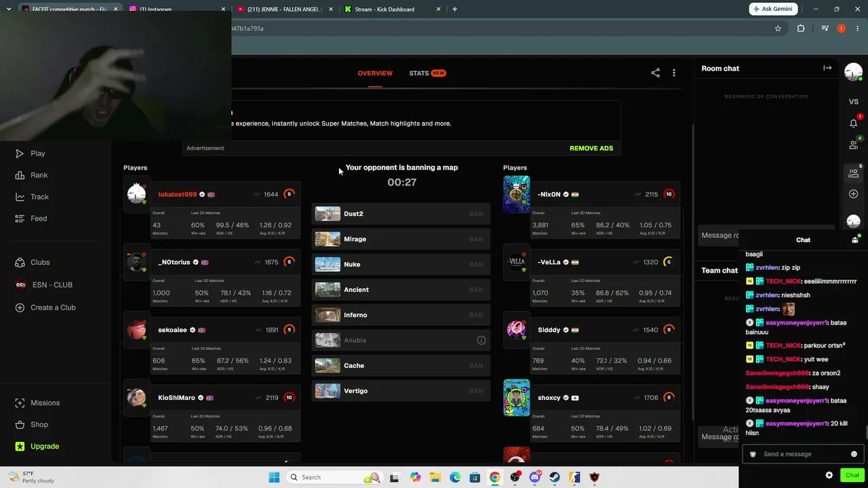Screen dimensions: 868x488
Task: Open the ESN - CLUB entry
Action: [44, 285]
